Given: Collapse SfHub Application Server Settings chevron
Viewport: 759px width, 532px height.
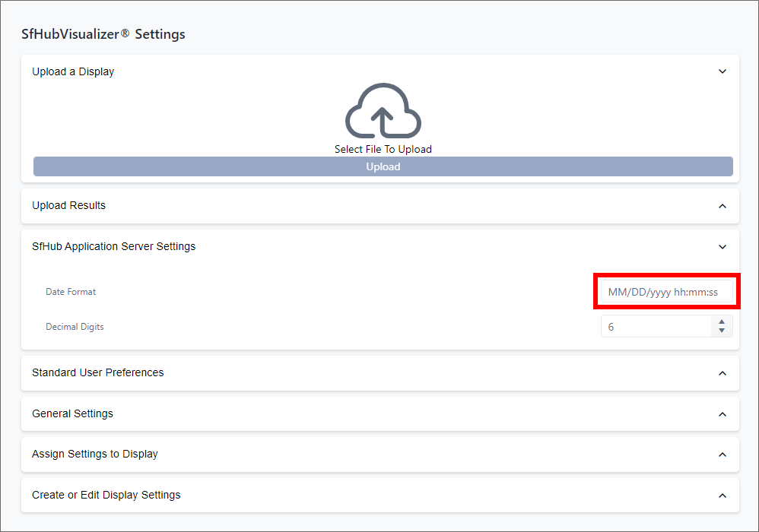Looking at the screenshot, I should [722, 246].
